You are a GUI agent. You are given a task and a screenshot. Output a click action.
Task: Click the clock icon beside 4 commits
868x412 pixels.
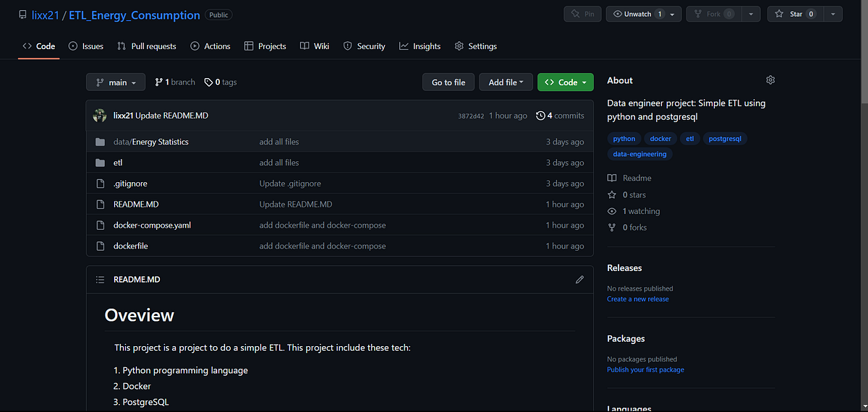(540, 116)
